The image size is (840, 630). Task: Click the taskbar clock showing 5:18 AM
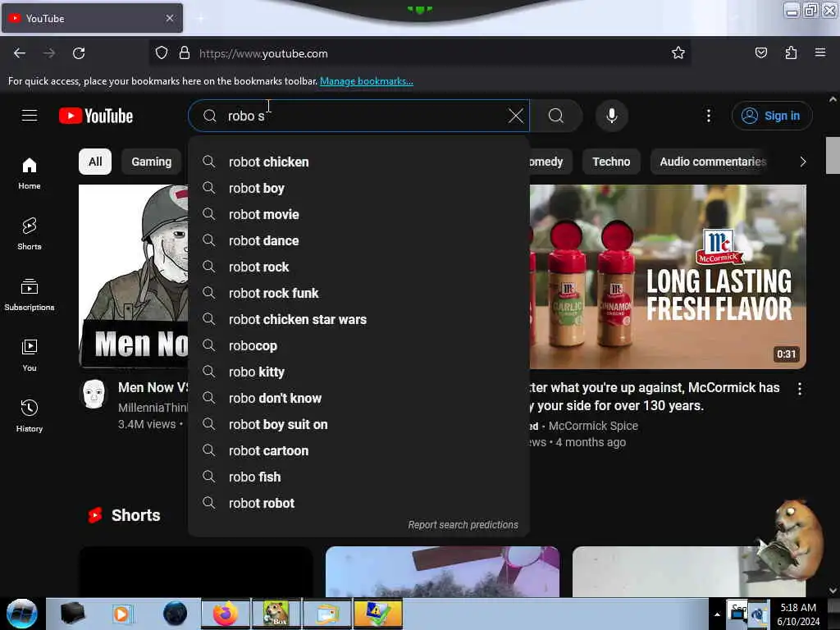click(798, 614)
